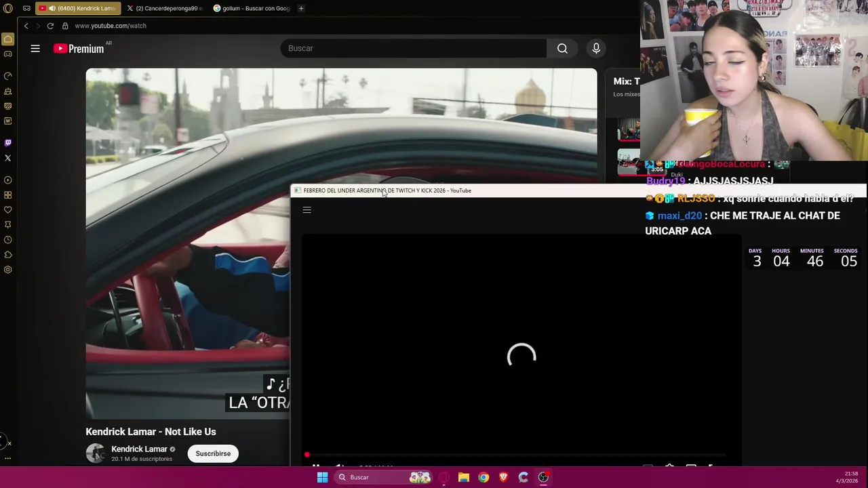Open Brave browser from the taskbar
The width and height of the screenshot is (868, 488).
[503, 477]
